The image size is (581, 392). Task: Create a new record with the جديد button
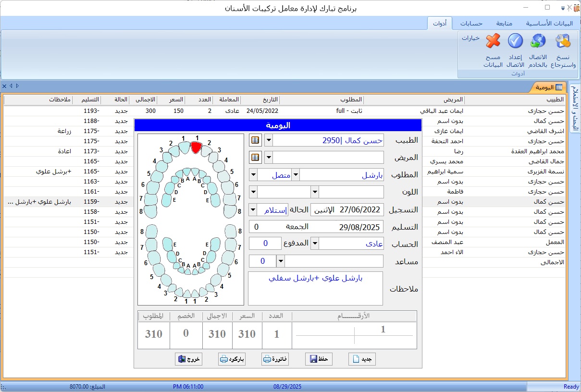point(362,359)
